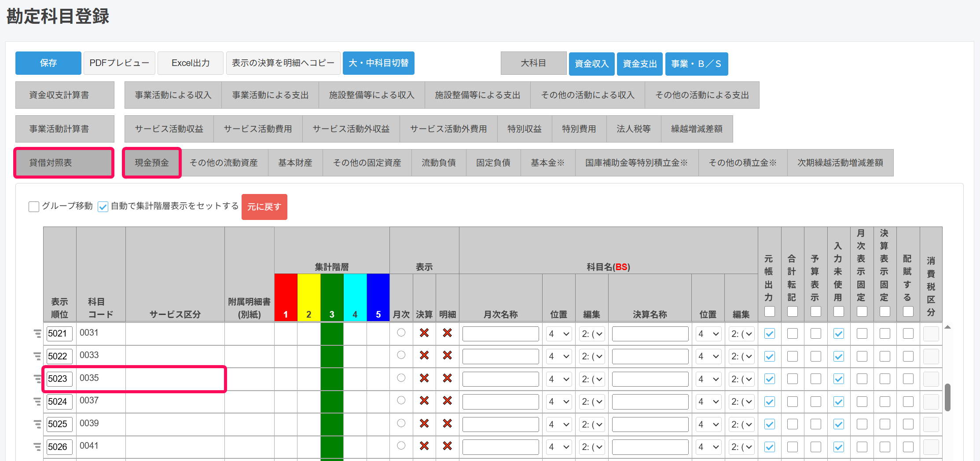This screenshot has width=980, height=461.
Task: Uncheck 入力未使用 for row 5023
Action: [838, 379]
